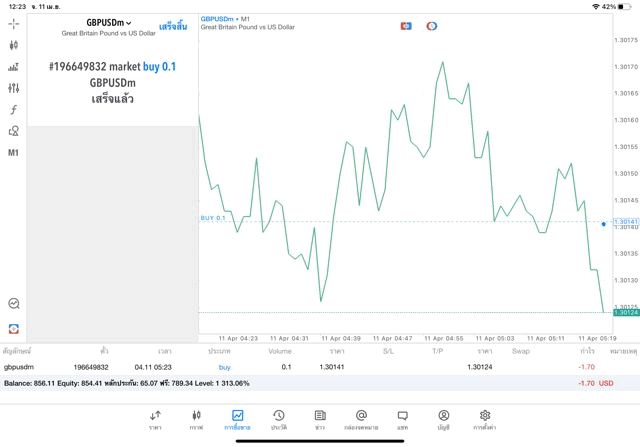Open the กล่องจดหมาย mailbox tab
The image size is (640, 447).
coord(361,420)
